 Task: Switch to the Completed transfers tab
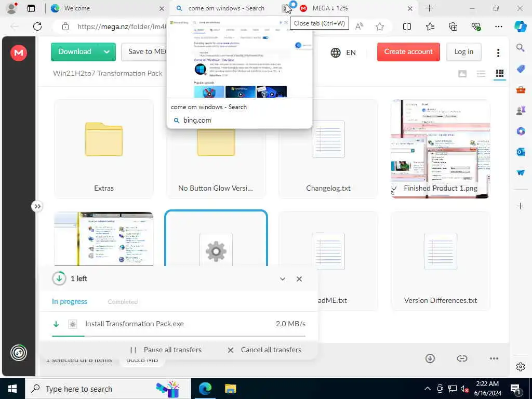(123, 302)
